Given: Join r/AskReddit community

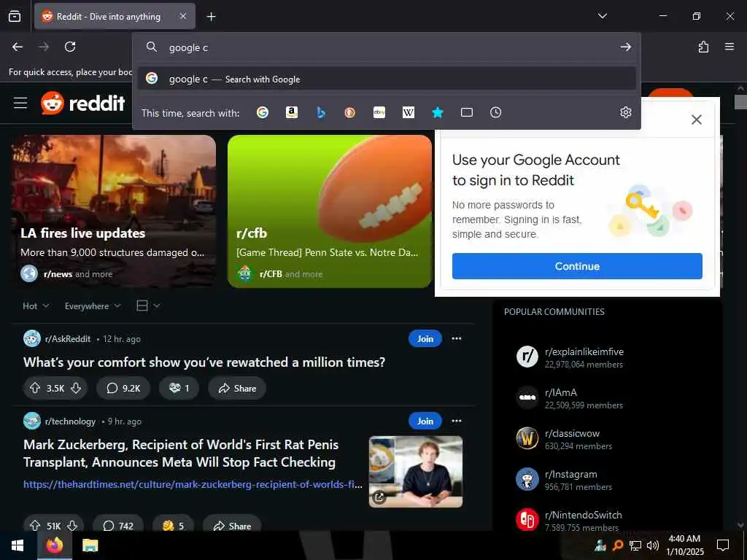Looking at the screenshot, I should (425, 338).
